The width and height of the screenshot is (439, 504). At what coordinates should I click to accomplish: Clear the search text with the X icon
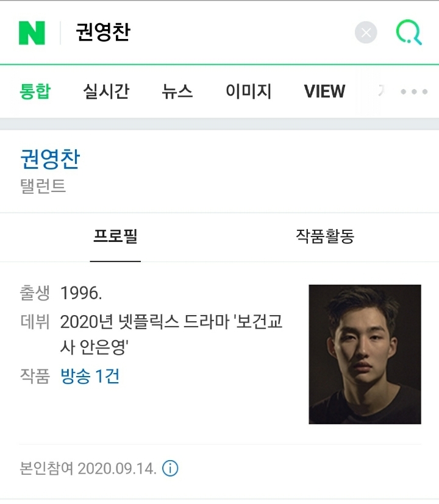tap(366, 33)
